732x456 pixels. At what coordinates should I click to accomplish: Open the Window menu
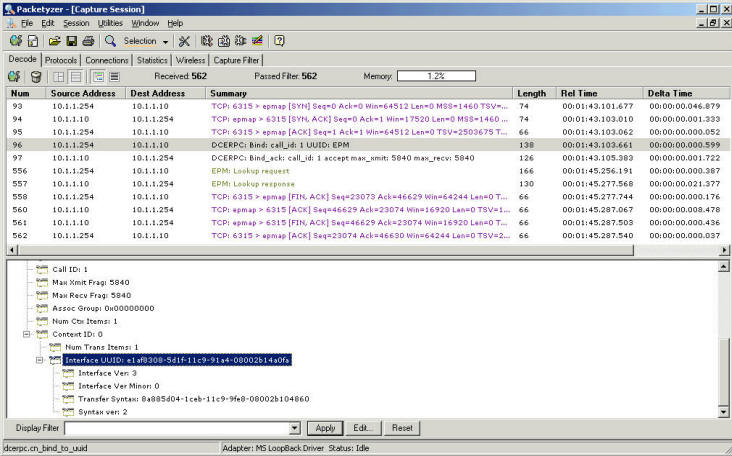pos(145,23)
